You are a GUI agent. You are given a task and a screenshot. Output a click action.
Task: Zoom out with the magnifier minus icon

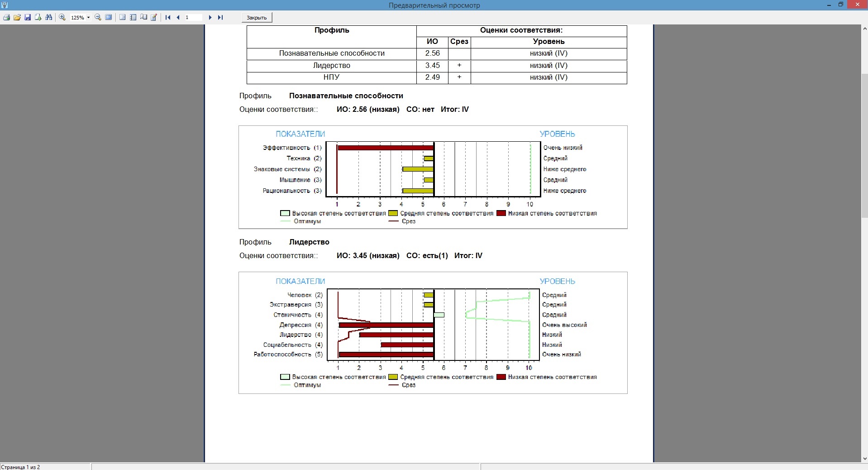[x=98, y=17]
